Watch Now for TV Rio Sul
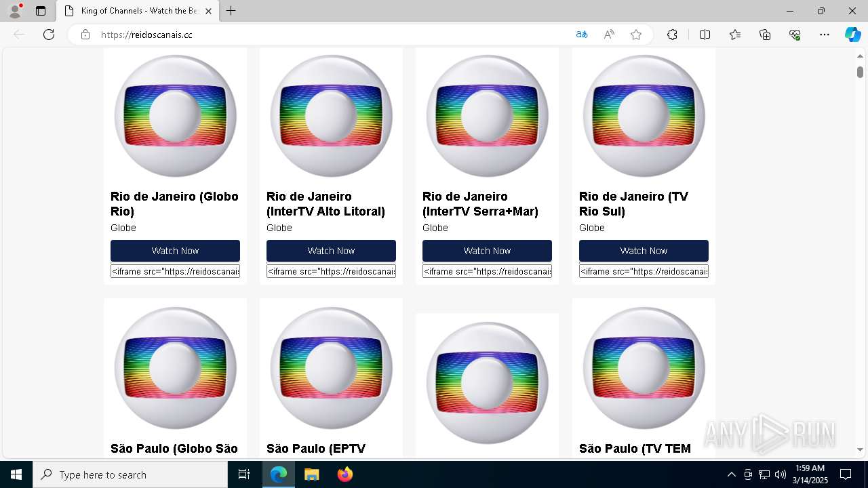Image resolution: width=868 pixels, height=488 pixels. tap(644, 251)
